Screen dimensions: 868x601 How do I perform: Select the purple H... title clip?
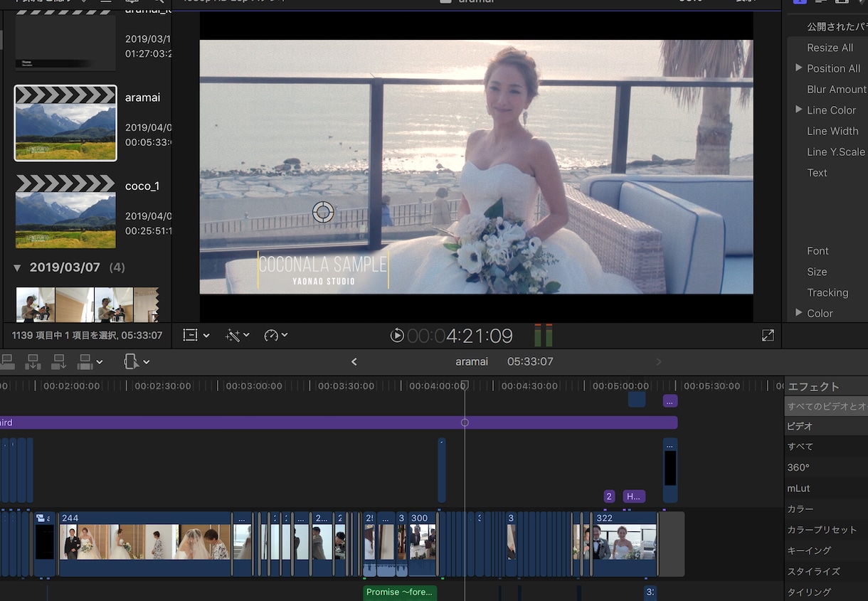click(634, 496)
